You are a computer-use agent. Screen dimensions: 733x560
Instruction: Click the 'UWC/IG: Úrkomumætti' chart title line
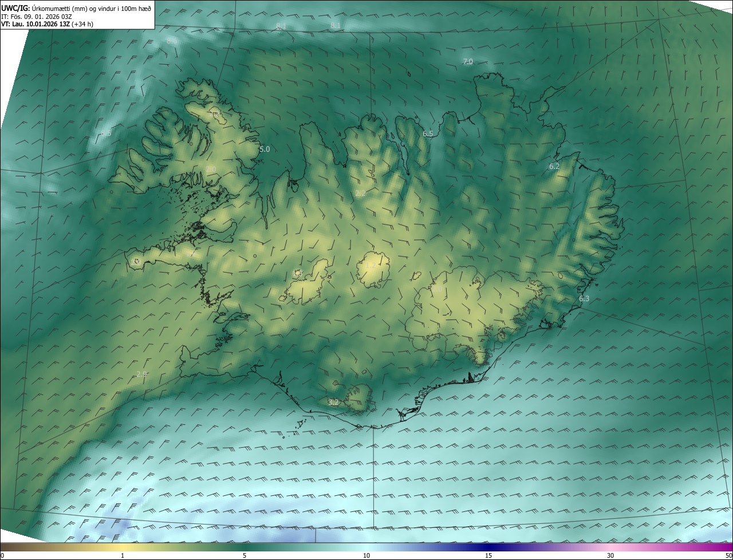[76, 7]
